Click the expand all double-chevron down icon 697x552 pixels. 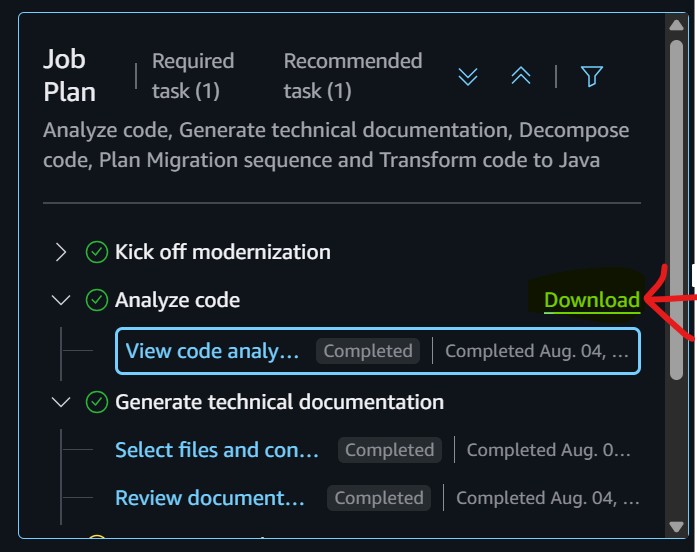tap(468, 76)
